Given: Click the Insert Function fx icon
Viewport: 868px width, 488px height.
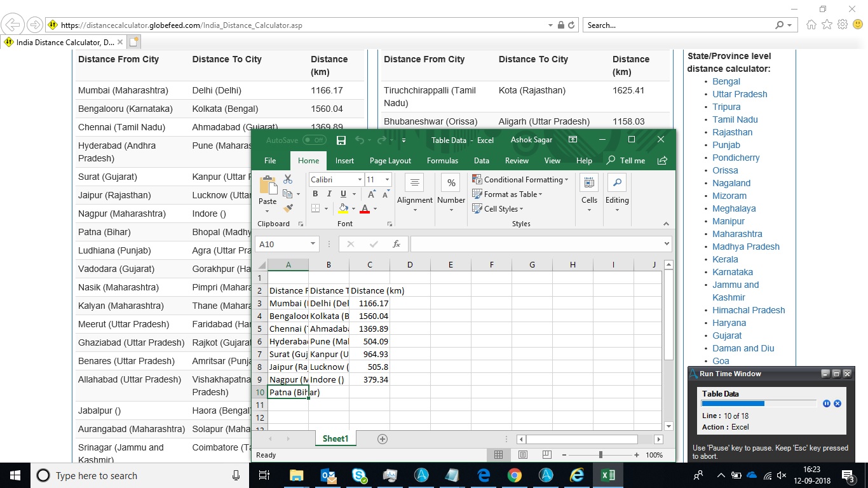Looking at the screenshot, I should [x=397, y=244].
